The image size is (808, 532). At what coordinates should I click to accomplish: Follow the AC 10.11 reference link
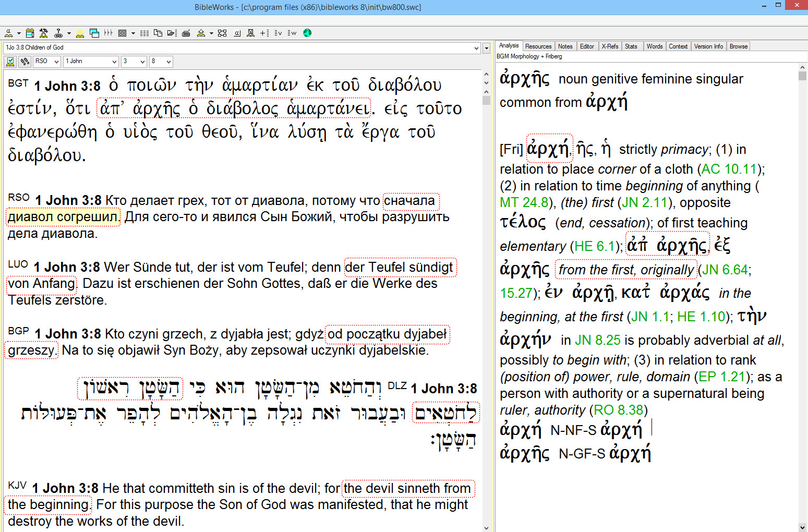click(729, 169)
